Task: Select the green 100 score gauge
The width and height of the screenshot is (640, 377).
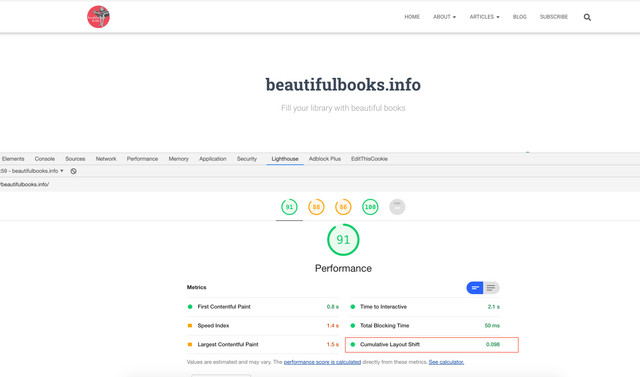Action: pyautogui.click(x=370, y=207)
